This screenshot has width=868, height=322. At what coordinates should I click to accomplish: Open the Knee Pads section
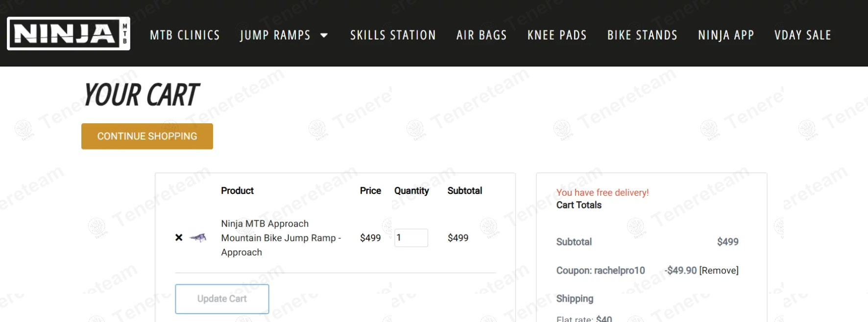tap(557, 35)
